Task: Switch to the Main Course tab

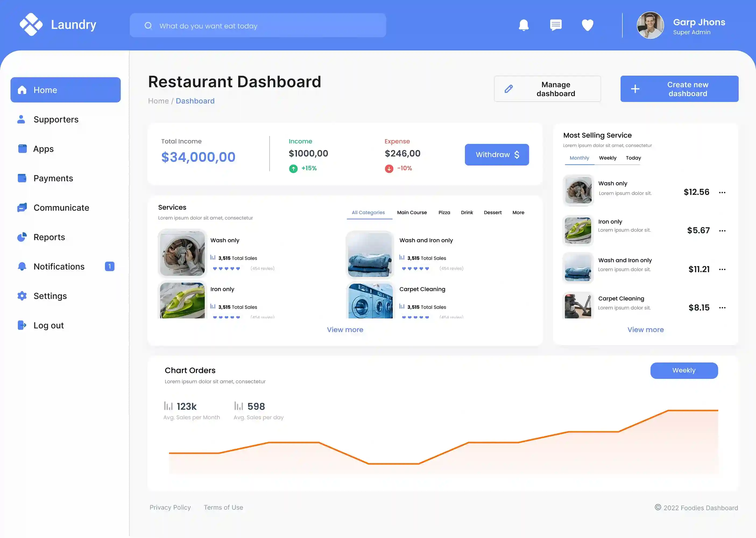Action: [412, 212]
